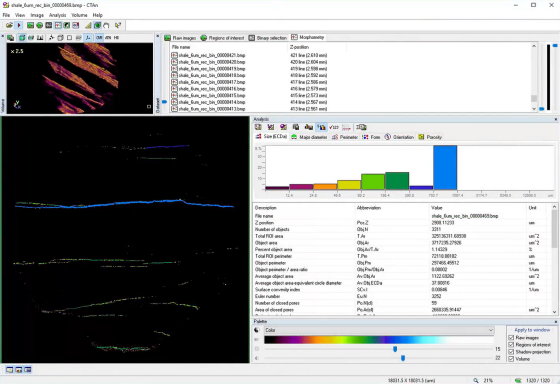Click the Apply to window link
Viewport: 560px width, 384px height.
(532, 330)
